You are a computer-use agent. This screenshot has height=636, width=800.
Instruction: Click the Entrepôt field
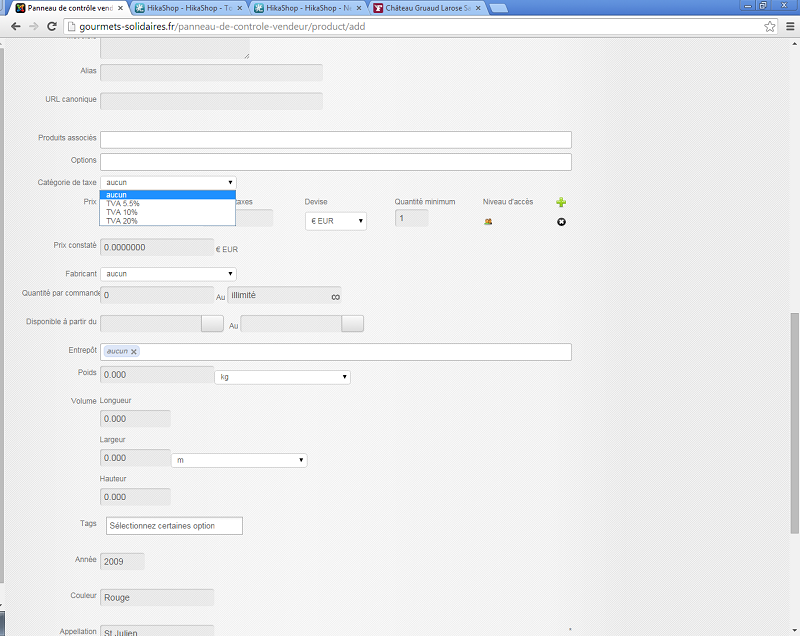(336, 352)
